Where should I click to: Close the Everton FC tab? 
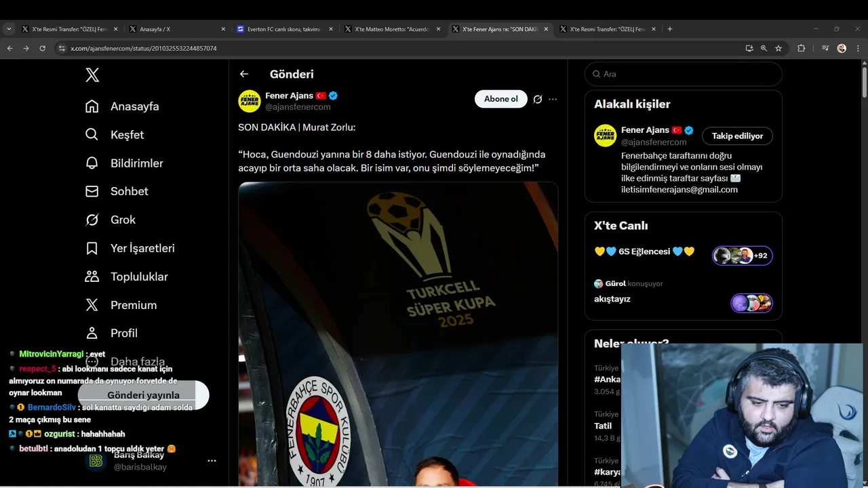click(331, 29)
